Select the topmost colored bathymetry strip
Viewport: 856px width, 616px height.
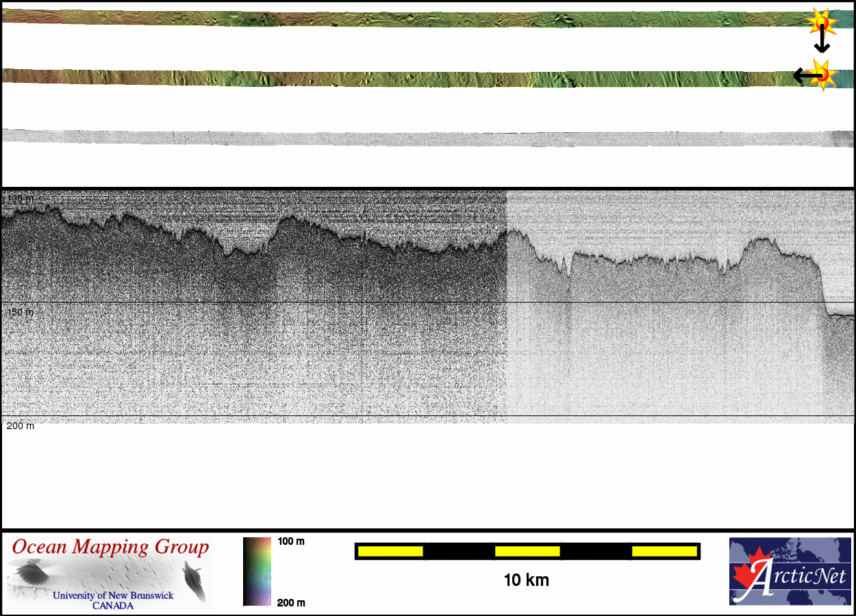[411, 18]
